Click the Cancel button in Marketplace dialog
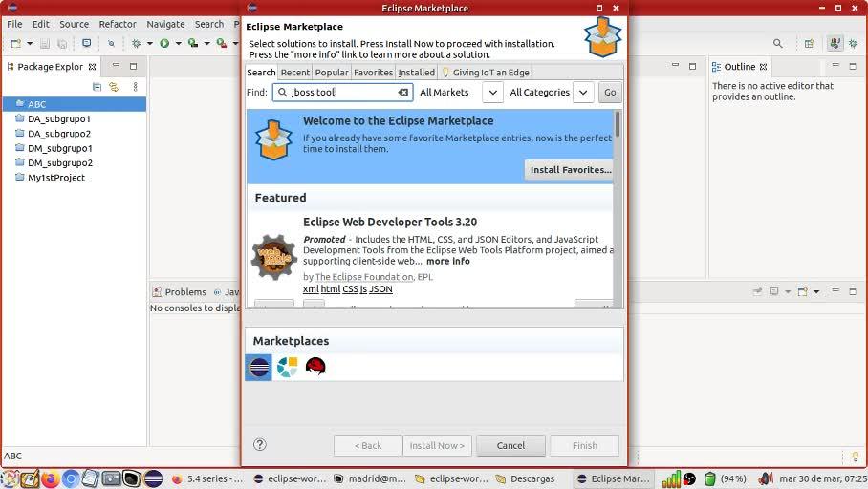This screenshot has height=489, width=868. pos(510,445)
